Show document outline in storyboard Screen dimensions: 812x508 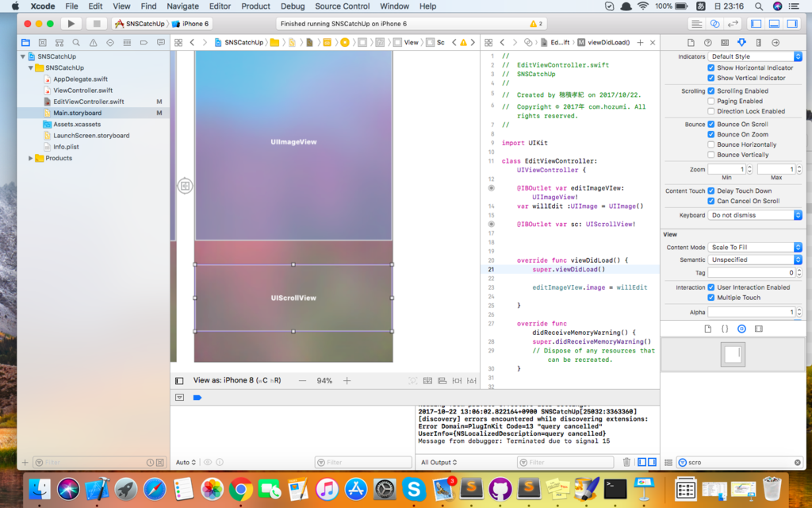pyautogui.click(x=179, y=380)
